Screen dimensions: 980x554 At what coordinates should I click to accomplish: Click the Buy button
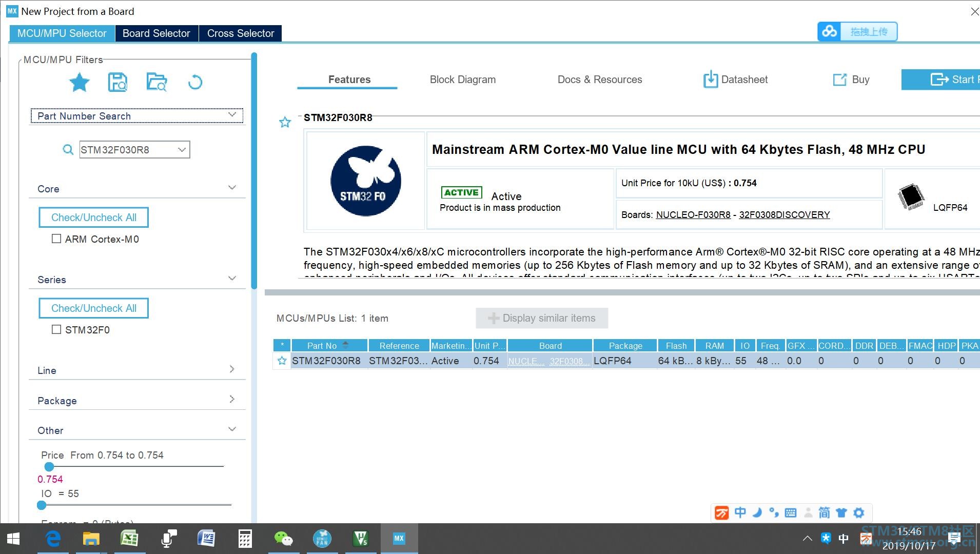coord(851,80)
